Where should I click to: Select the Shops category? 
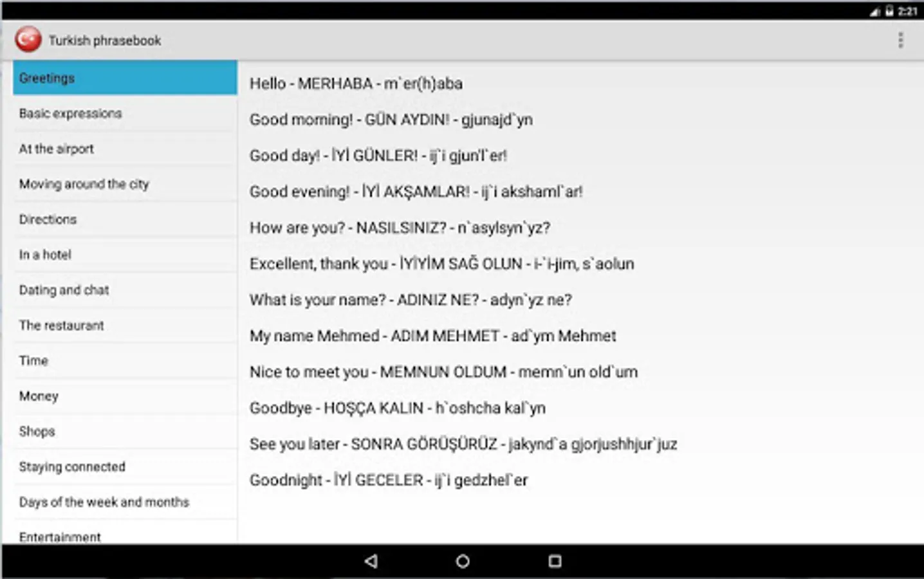pyautogui.click(x=125, y=432)
